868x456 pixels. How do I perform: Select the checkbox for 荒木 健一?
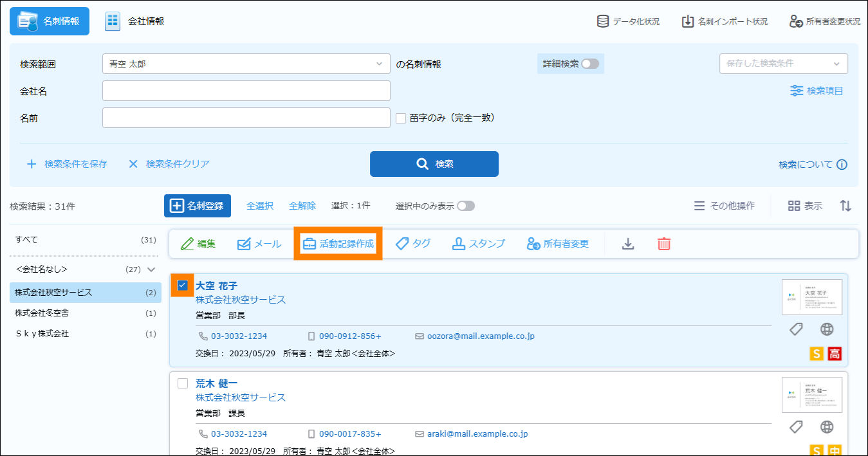tap(183, 383)
